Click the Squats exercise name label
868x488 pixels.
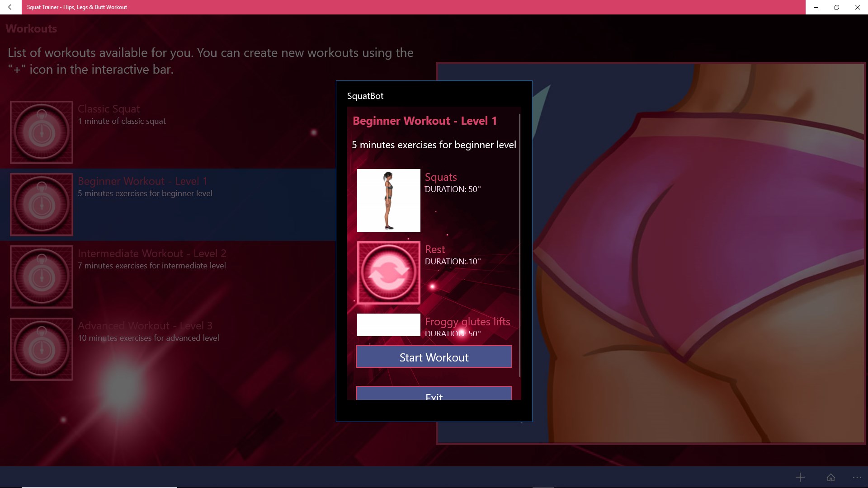click(x=440, y=177)
